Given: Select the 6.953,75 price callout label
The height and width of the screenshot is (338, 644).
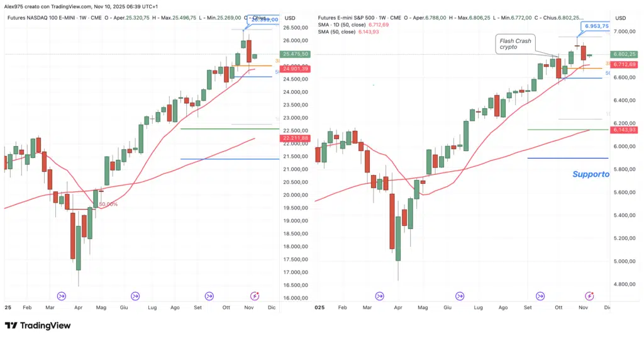Looking at the screenshot, I should click(x=594, y=26).
